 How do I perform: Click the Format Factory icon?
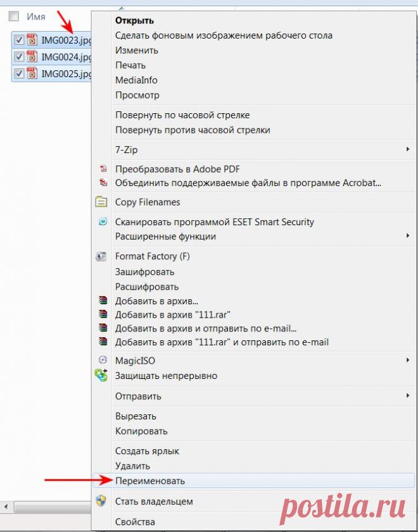coord(101,257)
